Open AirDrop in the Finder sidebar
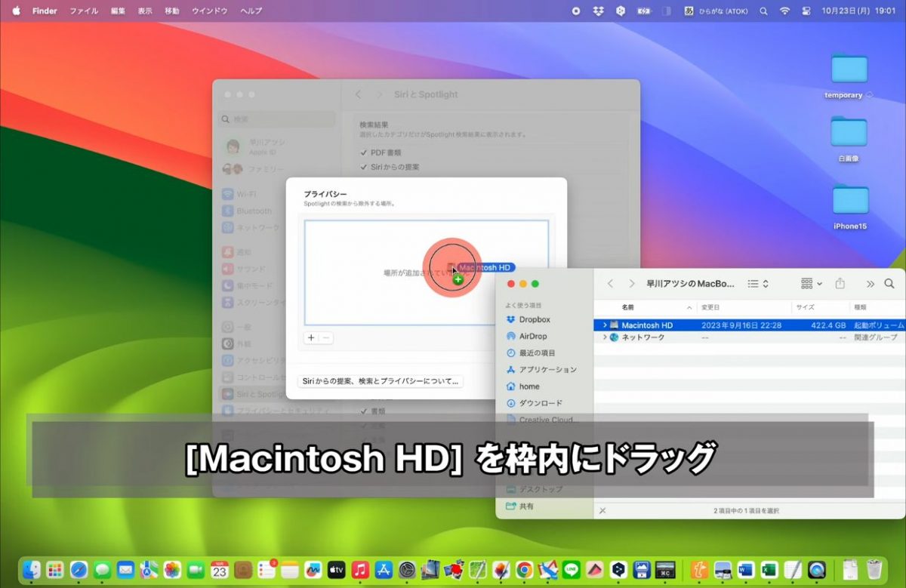 click(x=527, y=336)
